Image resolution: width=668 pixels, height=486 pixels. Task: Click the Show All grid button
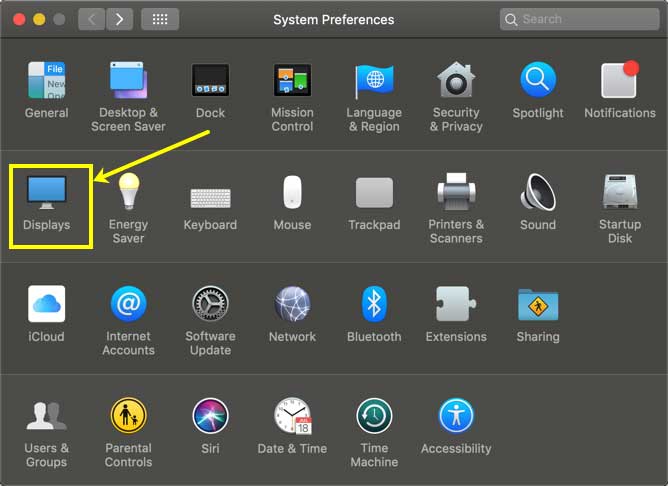[x=160, y=19]
